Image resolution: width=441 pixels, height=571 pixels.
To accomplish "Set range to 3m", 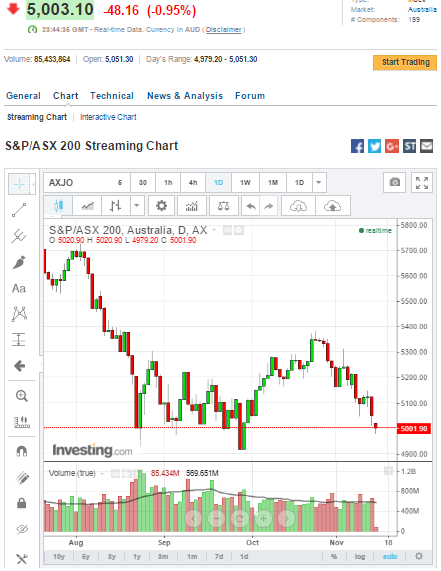I will 163,556.
